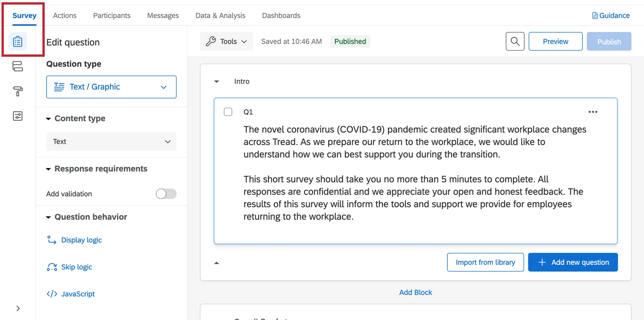Viewport: 644px width, 320px height.
Task: Toggle the Add validation switch
Action: click(x=166, y=194)
